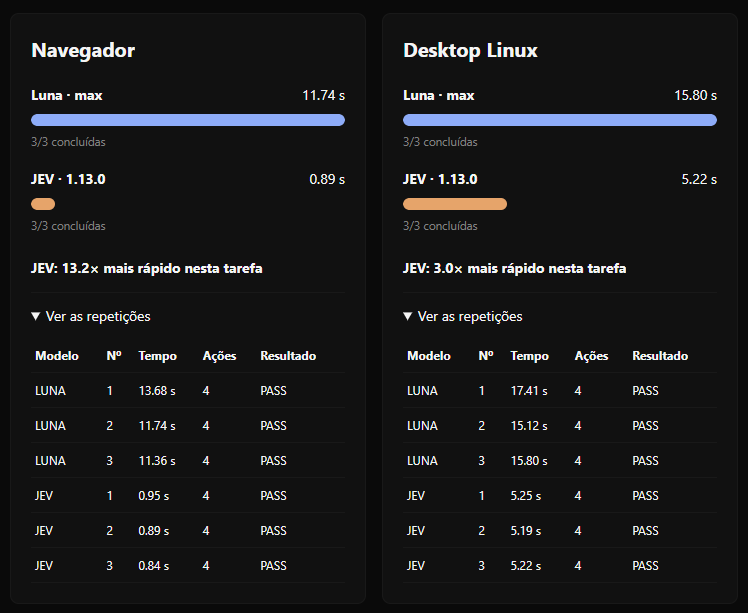Click the Tempo column header in Desktop Linux table
This screenshot has height=613, width=748.
click(530, 356)
